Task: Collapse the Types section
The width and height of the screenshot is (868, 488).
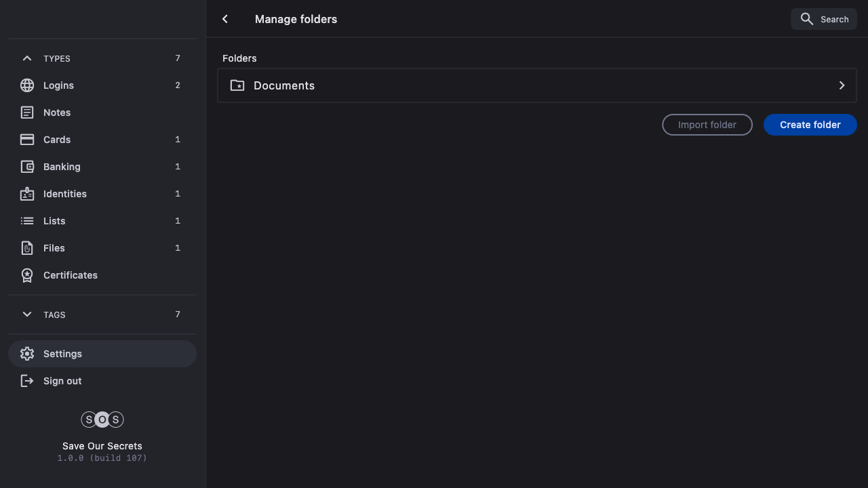Action: tap(27, 58)
